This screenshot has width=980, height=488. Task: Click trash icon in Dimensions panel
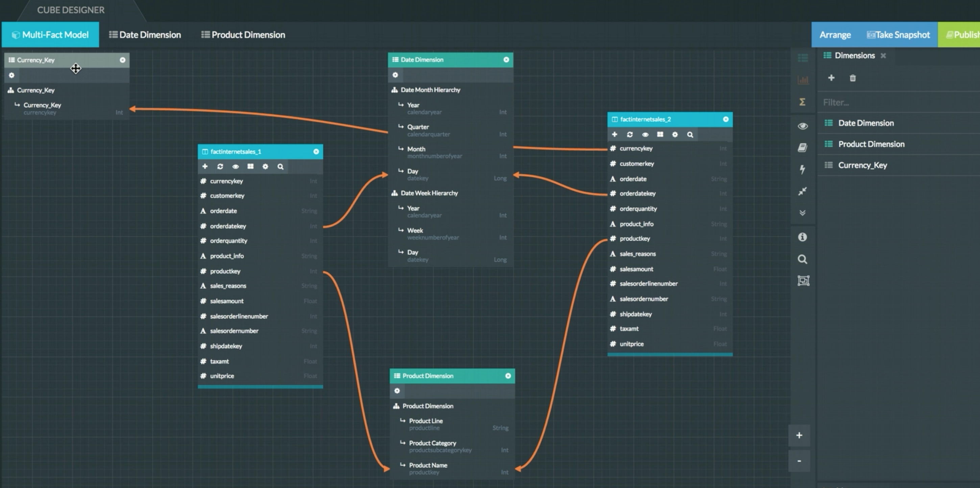pyautogui.click(x=853, y=78)
